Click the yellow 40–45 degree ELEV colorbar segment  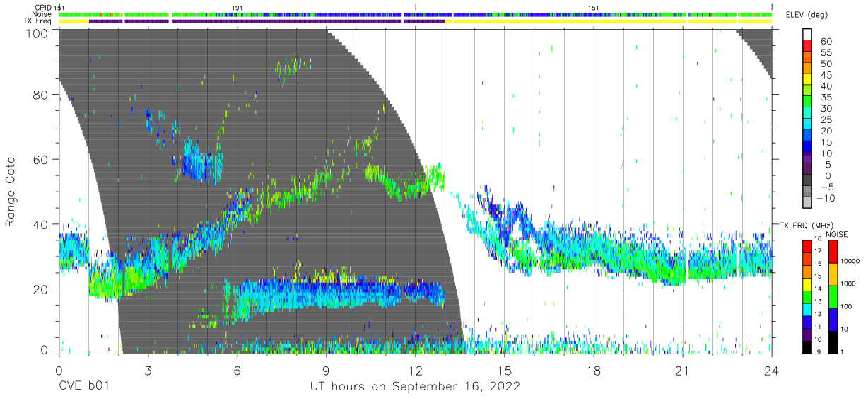point(807,79)
